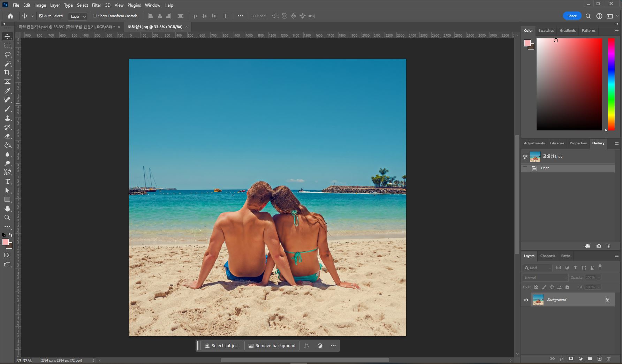This screenshot has height=364, width=622.
Task: Select the Eyedropper tool
Action: coord(7,91)
